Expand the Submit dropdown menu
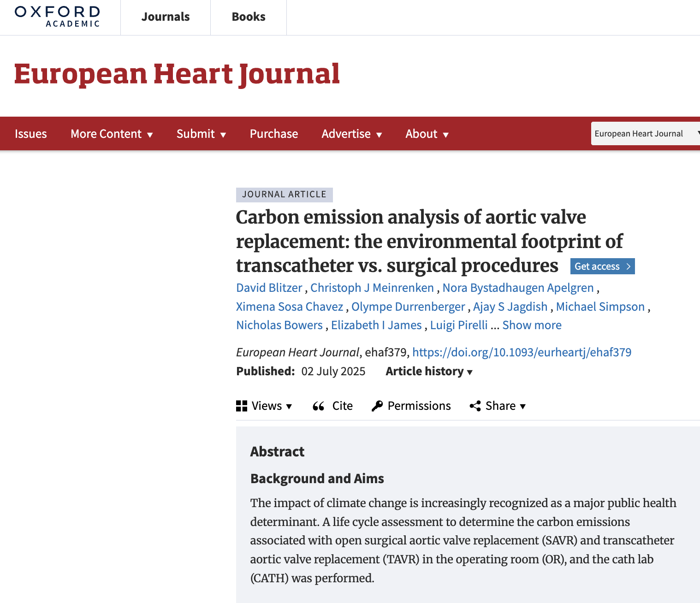Screen dimensions: 700x603 (201, 134)
